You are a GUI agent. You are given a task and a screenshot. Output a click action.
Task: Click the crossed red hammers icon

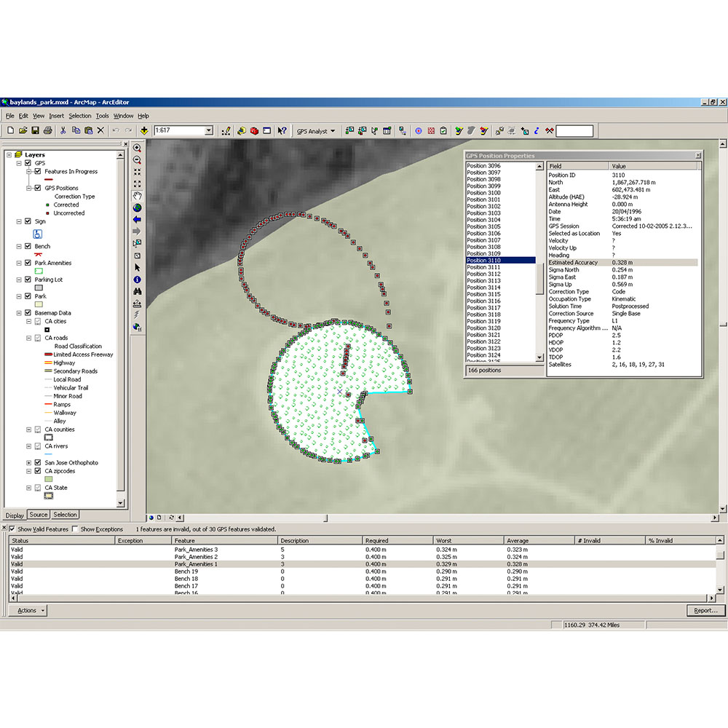pos(549,131)
